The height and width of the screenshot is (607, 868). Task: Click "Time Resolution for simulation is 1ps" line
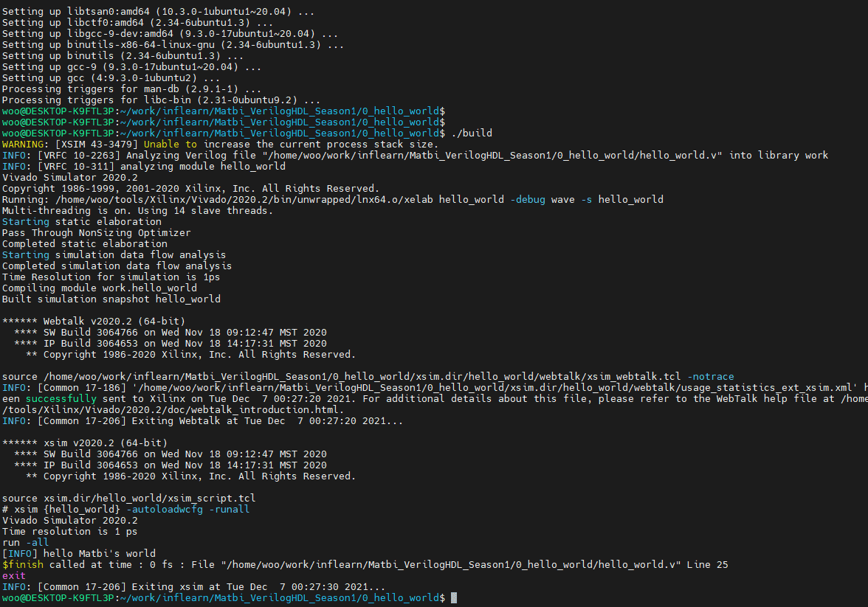coord(111,277)
